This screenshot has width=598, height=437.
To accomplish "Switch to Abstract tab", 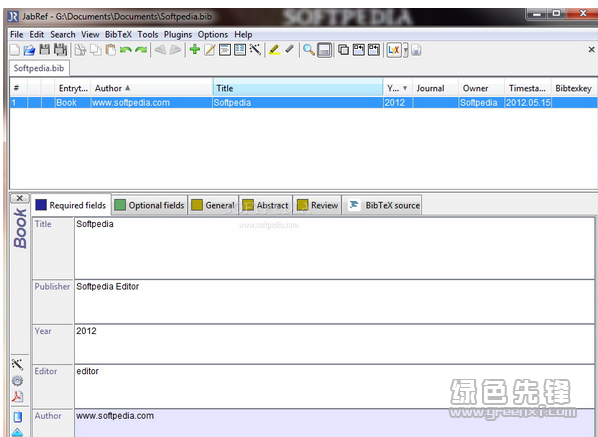I will pyautogui.click(x=266, y=205).
